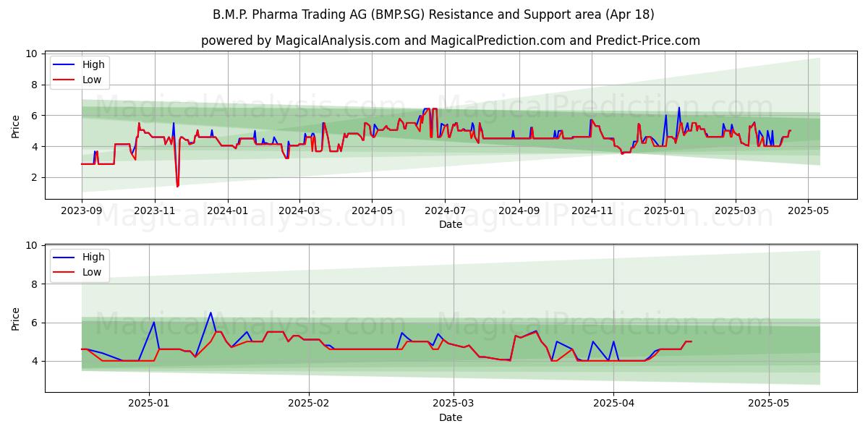Click the y-axis value 4 on bottom chart

click(x=35, y=361)
